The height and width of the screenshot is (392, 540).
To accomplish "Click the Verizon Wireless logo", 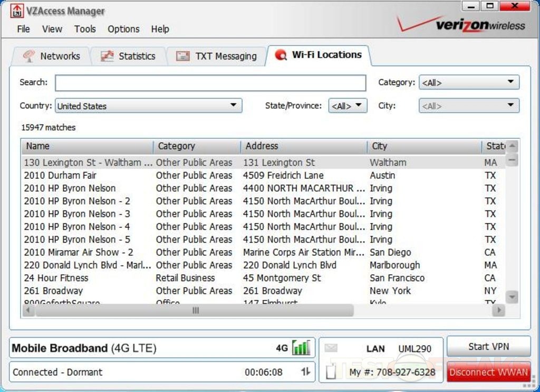I will (461, 25).
